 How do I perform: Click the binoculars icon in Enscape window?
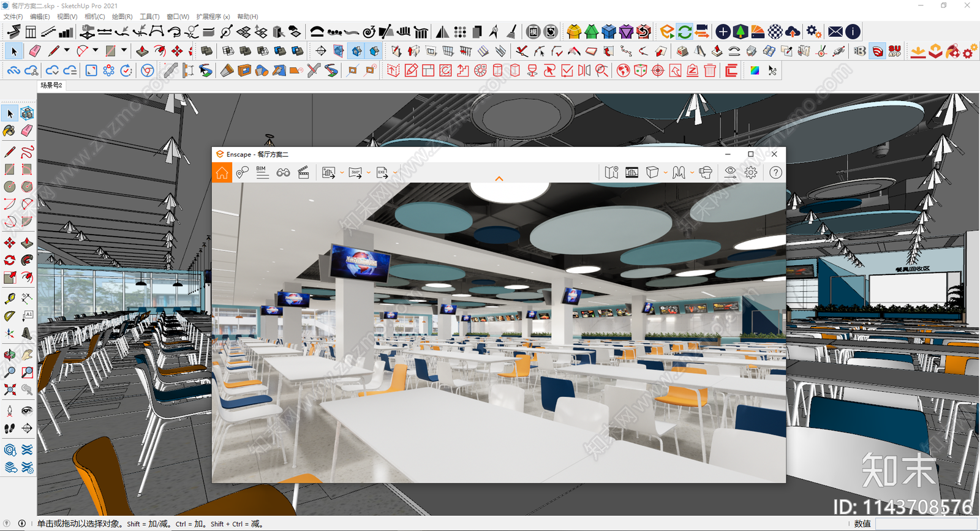(x=283, y=173)
